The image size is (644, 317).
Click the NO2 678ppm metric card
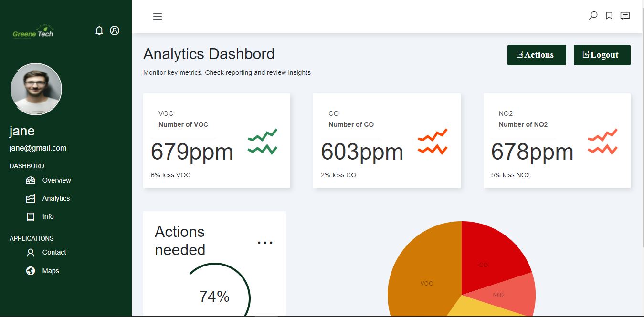pyautogui.click(x=557, y=141)
